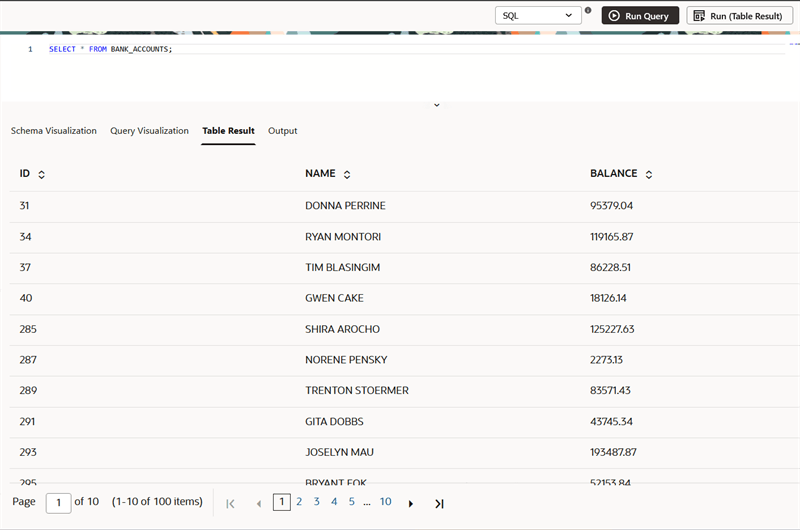Viewport: 800px width, 530px height.
Task: Switch to the Output tab
Action: [283, 131]
